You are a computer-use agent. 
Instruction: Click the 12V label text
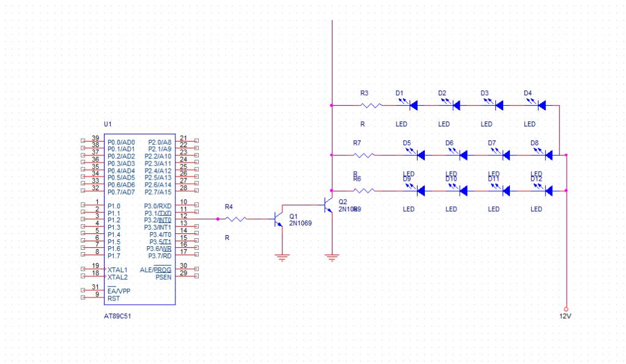coord(565,316)
